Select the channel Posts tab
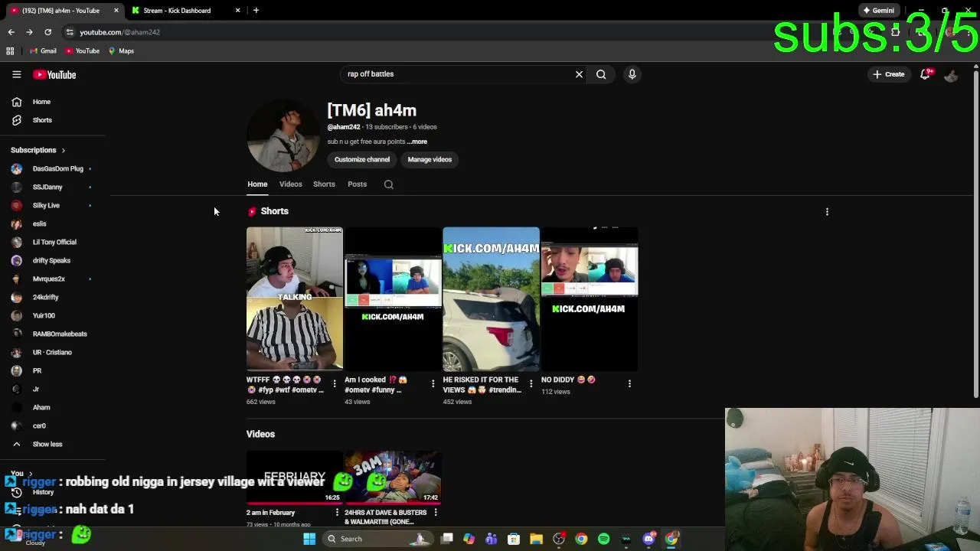The width and height of the screenshot is (980, 551). [x=357, y=184]
